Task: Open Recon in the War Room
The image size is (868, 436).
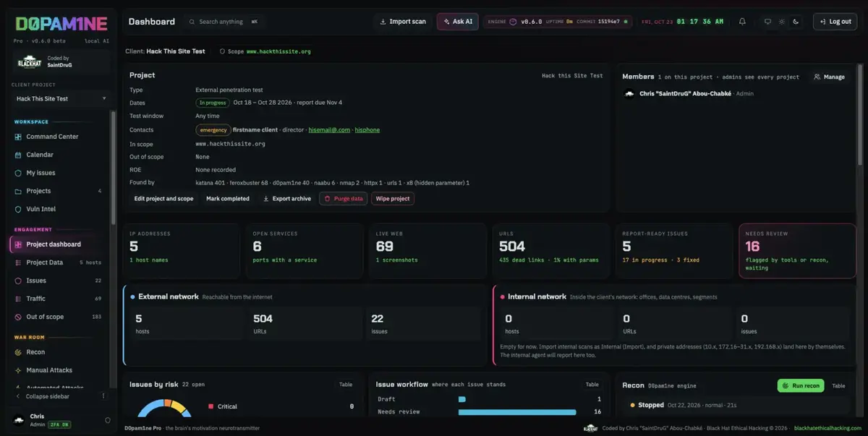Action: pos(58,352)
